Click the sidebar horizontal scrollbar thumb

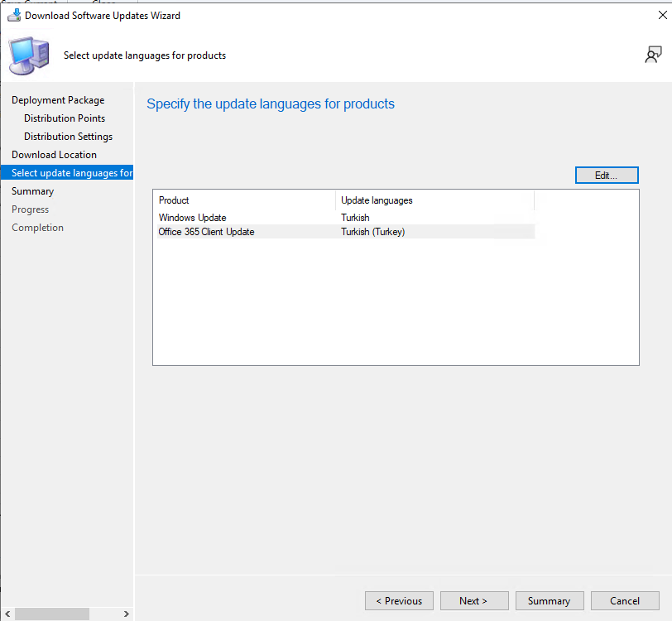tap(52, 614)
